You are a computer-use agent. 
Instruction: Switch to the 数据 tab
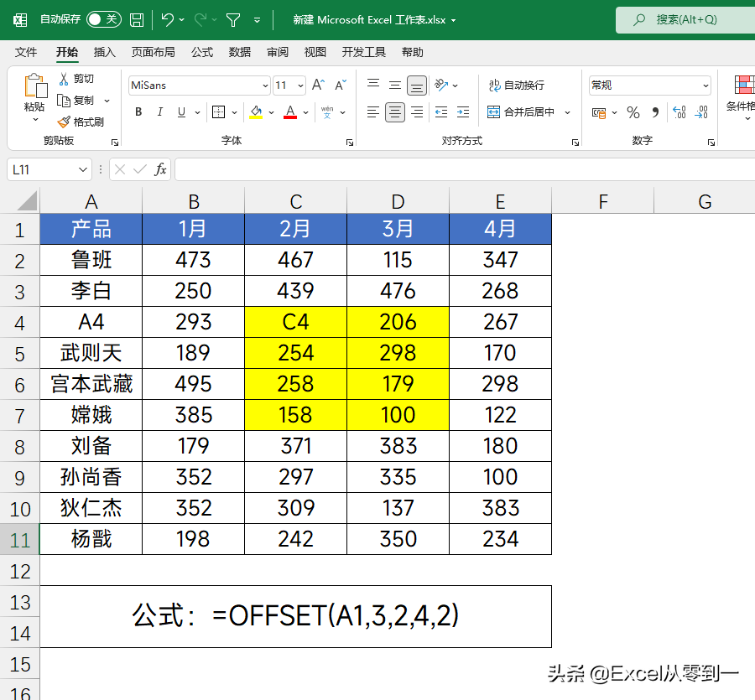[x=240, y=52]
